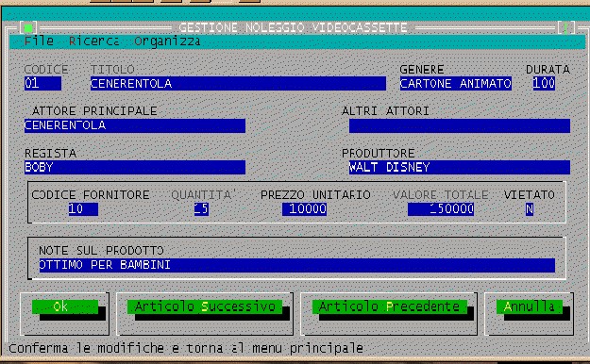The height and width of the screenshot is (364, 590).
Task: Select the DURATA field showing 100
Action: pos(544,84)
